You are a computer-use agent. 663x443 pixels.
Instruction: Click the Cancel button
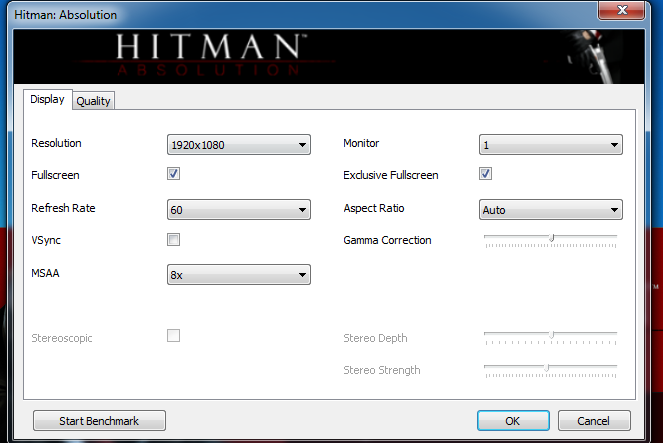tap(594, 421)
